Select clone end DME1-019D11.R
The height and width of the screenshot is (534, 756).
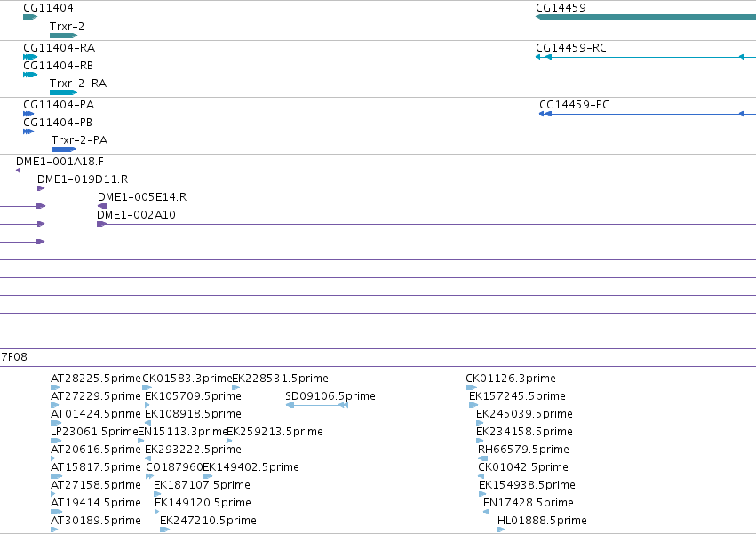click(x=83, y=179)
